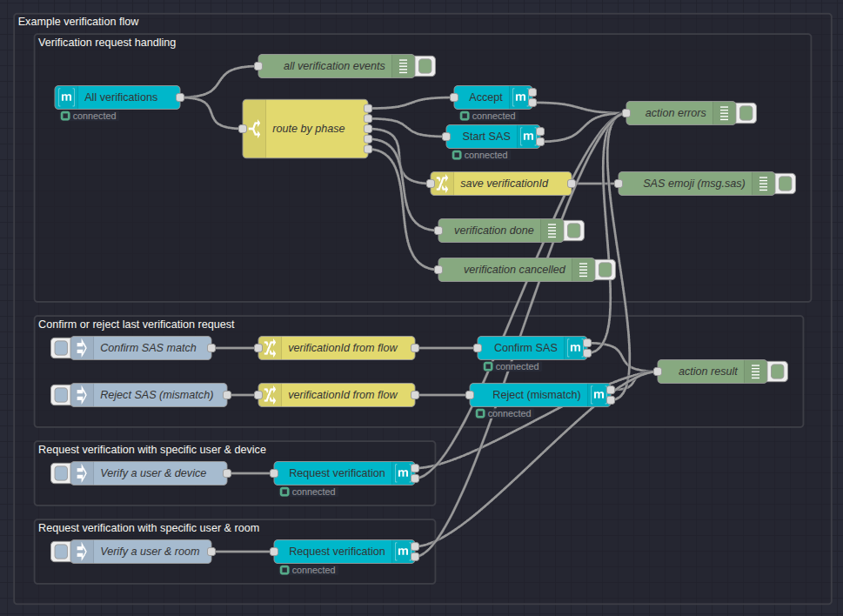Click the matrix icon on All verifications node
Viewport: 843px width, 616px height.
pos(66,97)
